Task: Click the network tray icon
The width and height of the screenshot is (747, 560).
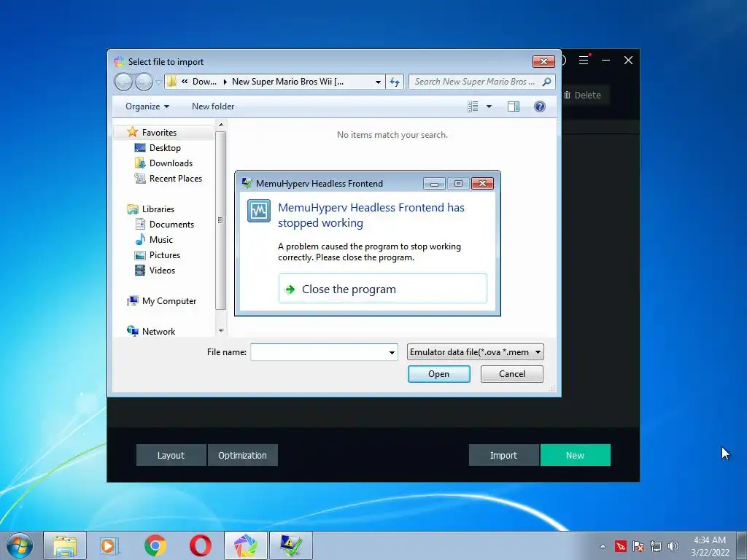Action: 656,546
